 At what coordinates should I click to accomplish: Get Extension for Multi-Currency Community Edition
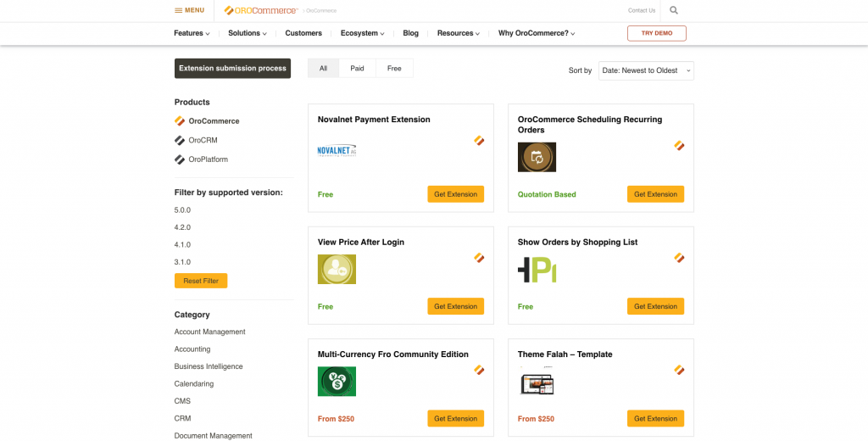tap(455, 418)
